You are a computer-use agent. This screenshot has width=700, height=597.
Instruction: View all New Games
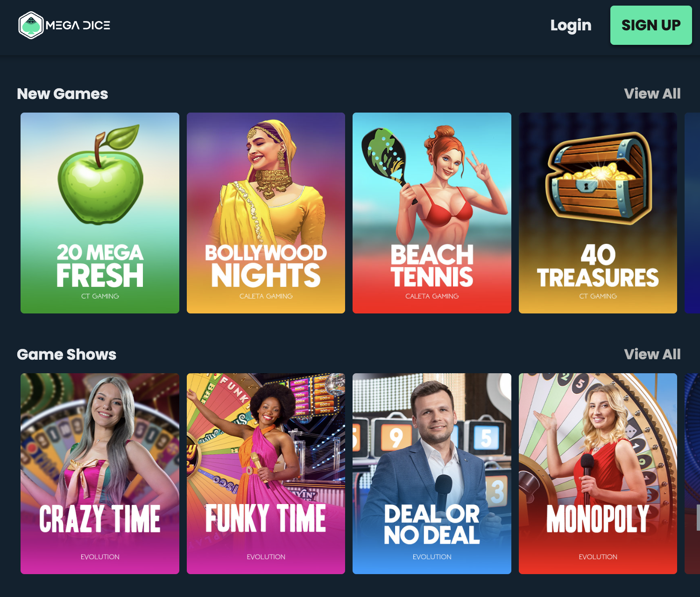(x=652, y=93)
